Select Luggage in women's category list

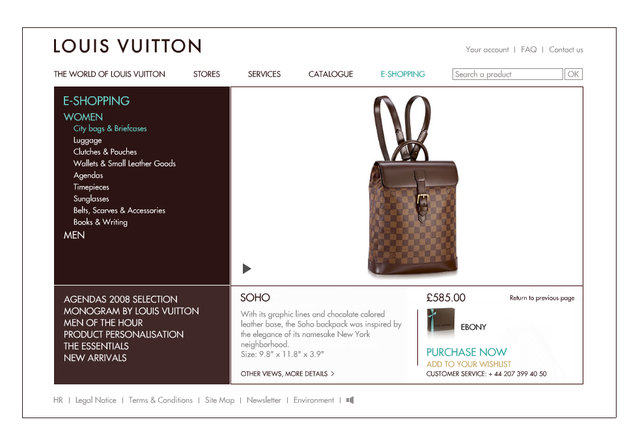point(87,140)
